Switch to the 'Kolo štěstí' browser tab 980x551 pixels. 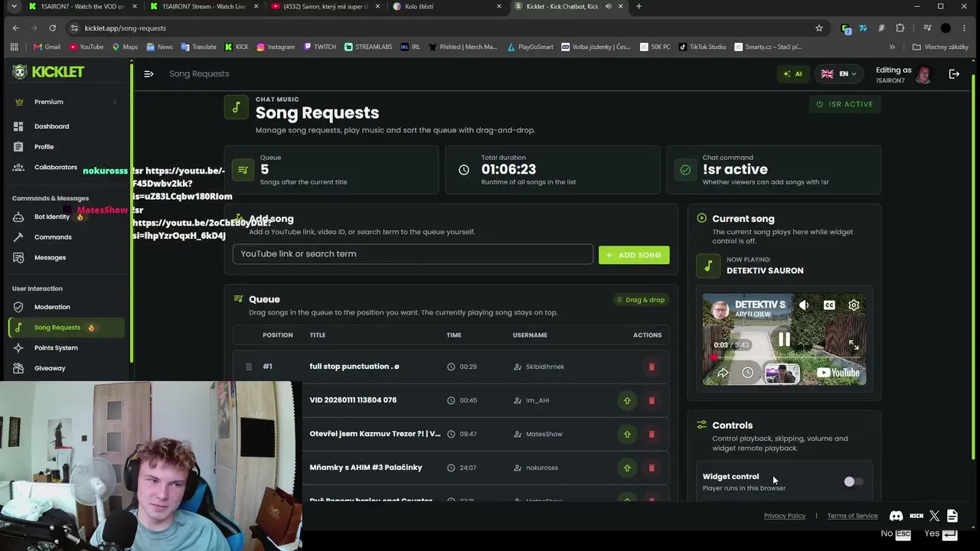pyautogui.click(x=446, y=7)
